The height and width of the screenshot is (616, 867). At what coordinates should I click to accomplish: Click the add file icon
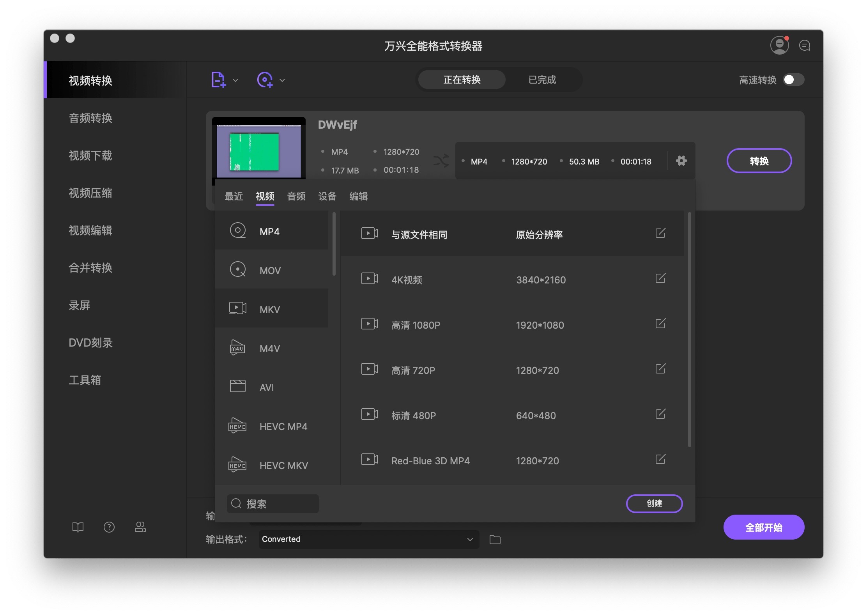click(218, 80)
